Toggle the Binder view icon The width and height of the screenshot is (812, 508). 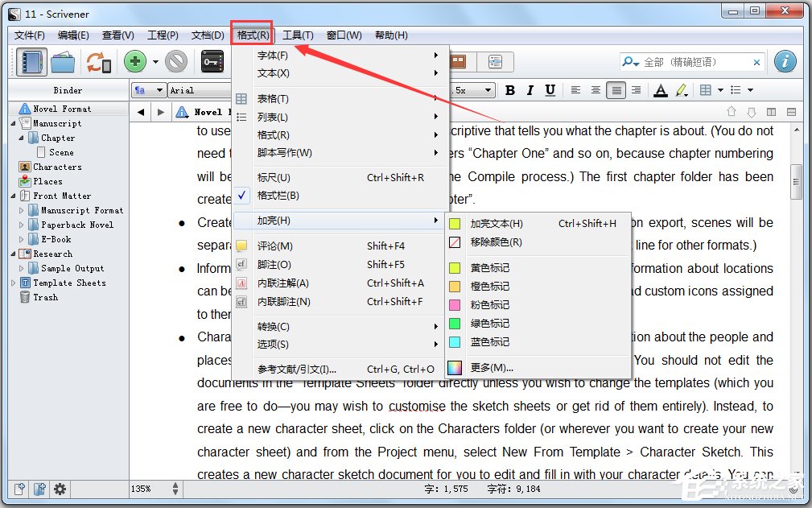pos(31,62)
